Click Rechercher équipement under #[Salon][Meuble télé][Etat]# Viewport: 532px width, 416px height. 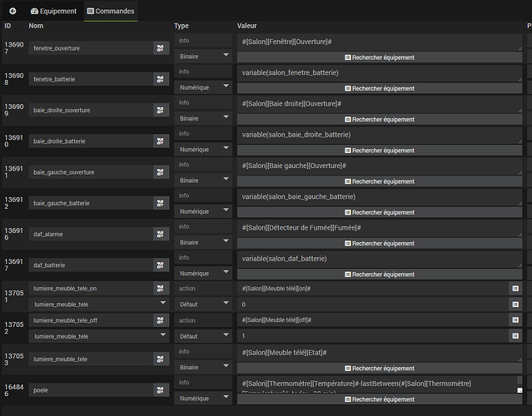[x=380, y=369]
